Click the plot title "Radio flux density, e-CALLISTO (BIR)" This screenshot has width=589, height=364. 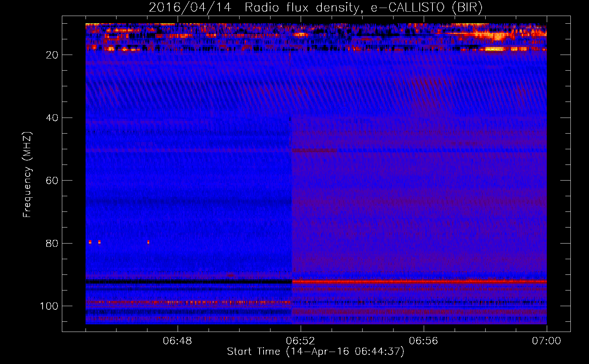pos(363,7)
